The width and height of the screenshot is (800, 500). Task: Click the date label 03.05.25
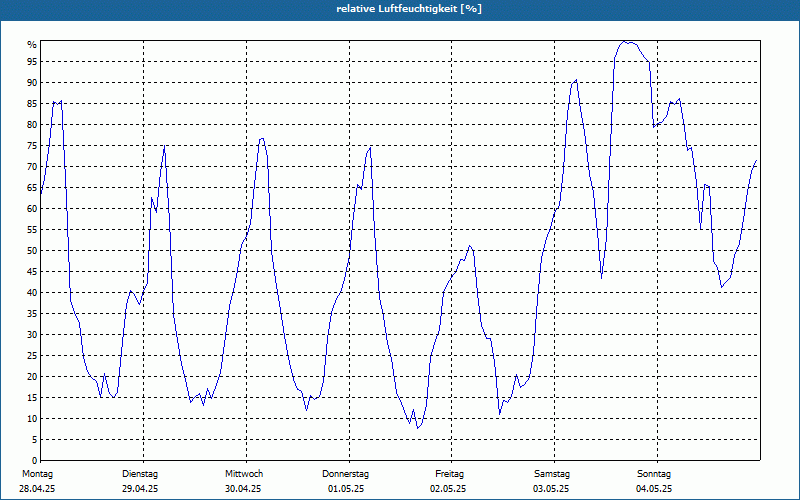point(551,489)
